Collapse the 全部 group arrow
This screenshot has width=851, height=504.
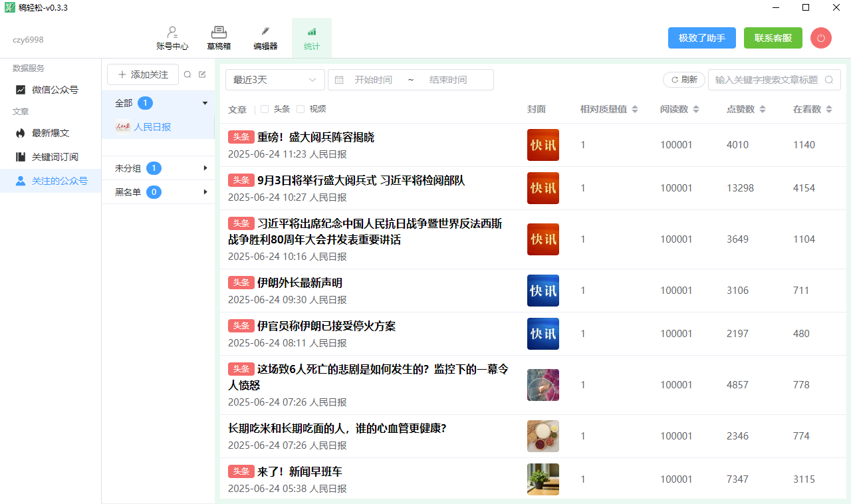pos(205,103)
